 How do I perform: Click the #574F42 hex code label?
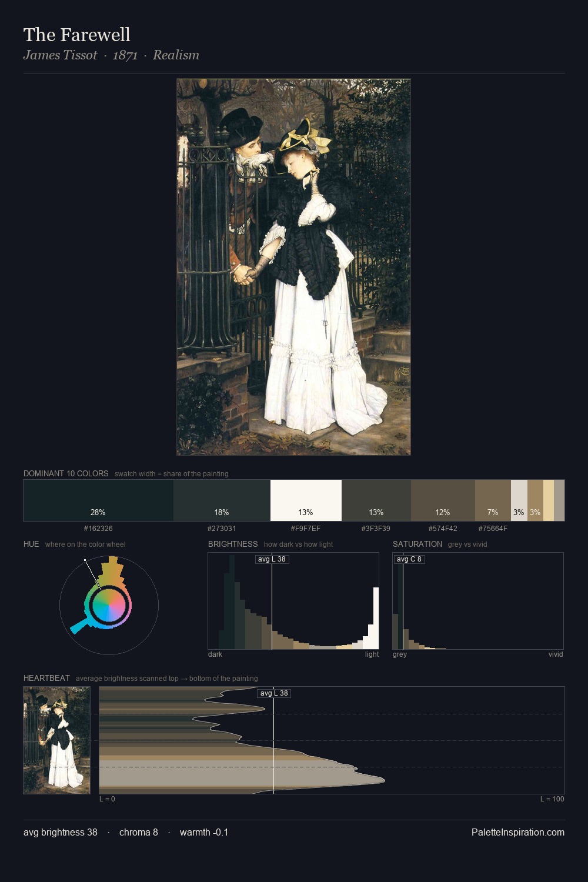click(x=443, y=529)
